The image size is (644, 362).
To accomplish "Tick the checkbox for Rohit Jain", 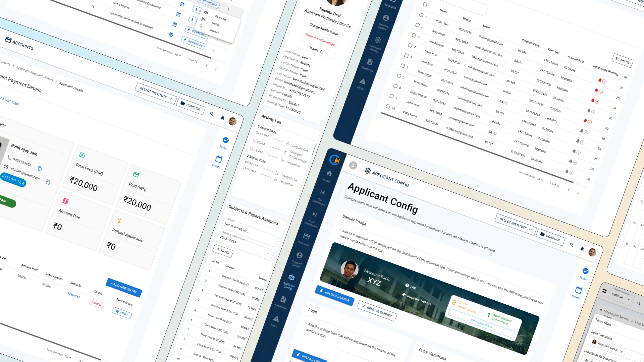I will pos(421,15).
